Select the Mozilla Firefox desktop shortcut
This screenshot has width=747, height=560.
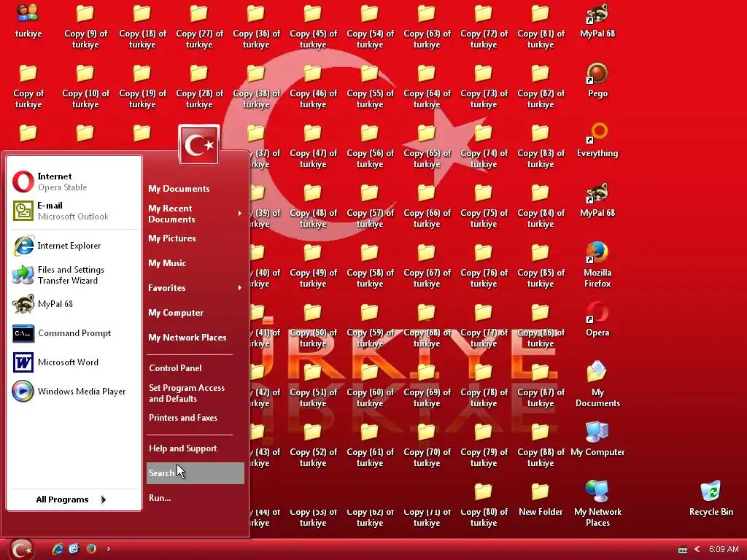point(597,265)
